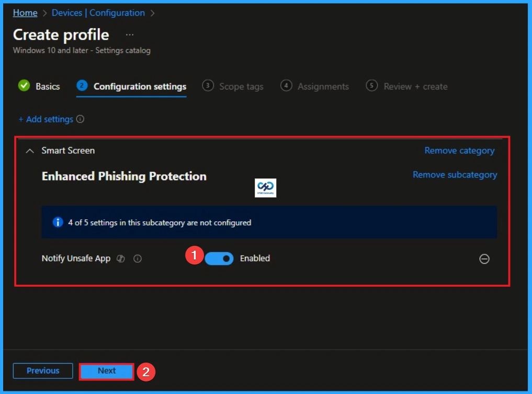
Task: Remove the Notify Unsafe App setting via minus icon
Action: (x=484, y=258)
